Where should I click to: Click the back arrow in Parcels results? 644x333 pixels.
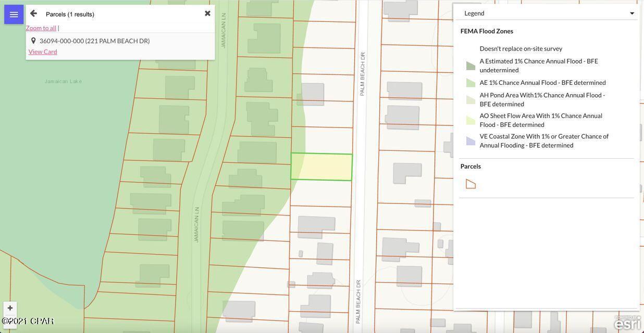click(33, 14)
